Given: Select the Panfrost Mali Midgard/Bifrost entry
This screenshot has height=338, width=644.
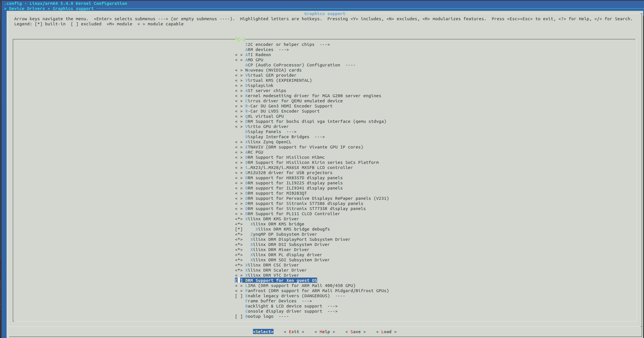Looking at the screenshot, I should tap(317, 291).
